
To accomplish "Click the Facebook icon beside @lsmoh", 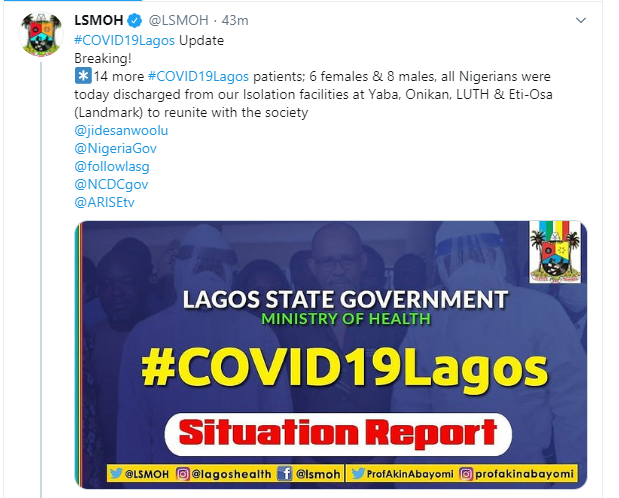I will coord(284,473).
